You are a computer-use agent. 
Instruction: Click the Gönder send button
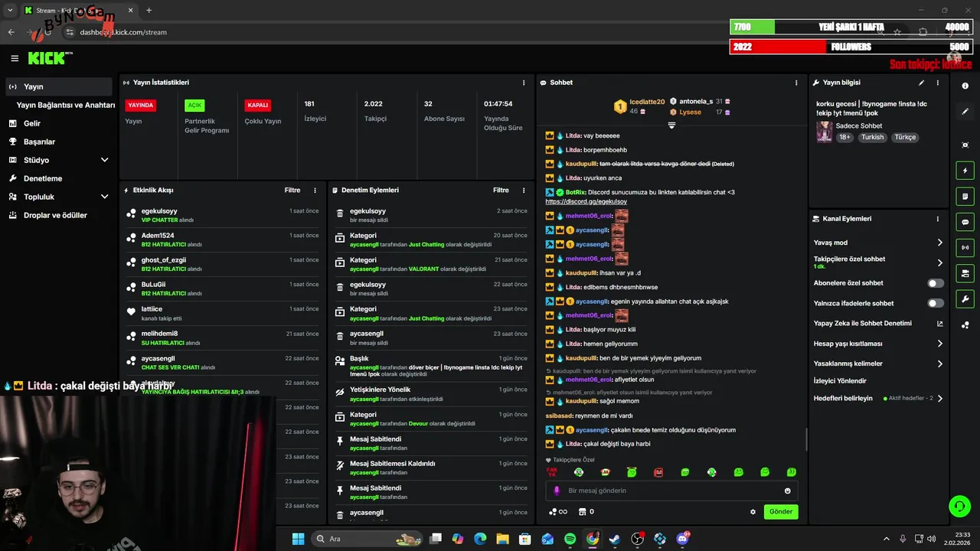781,512
